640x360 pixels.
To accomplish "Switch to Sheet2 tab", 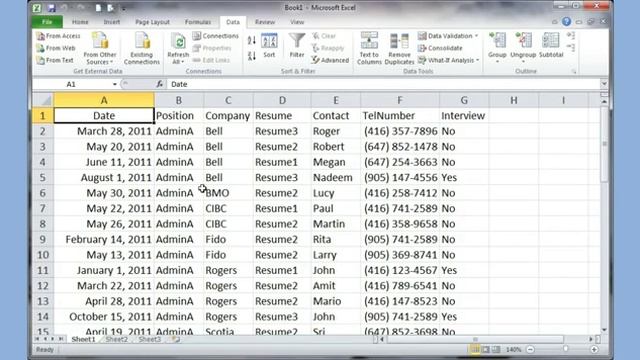I will pos(117,339).
